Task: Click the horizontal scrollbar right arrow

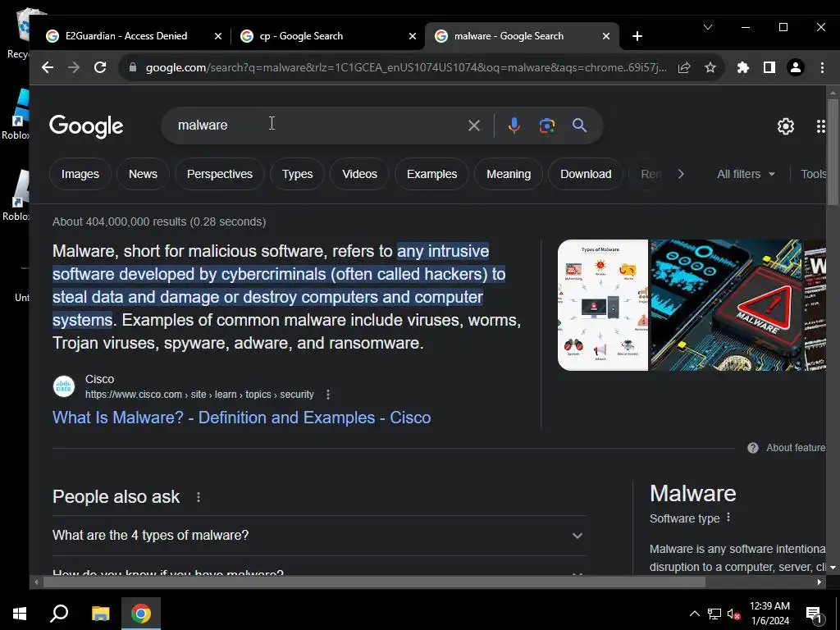Action: pos(819,582)
